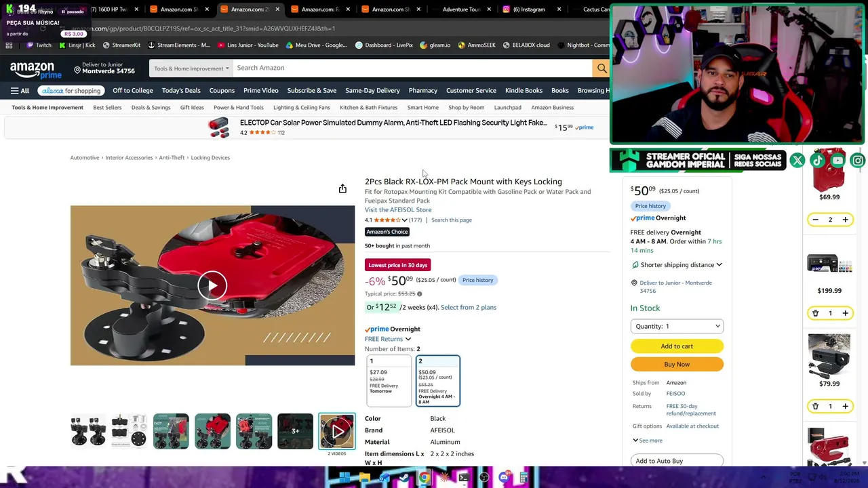Open the Smart Home subnav item
This screenshot has height=488, width=868.
click(x=423, y=108)
